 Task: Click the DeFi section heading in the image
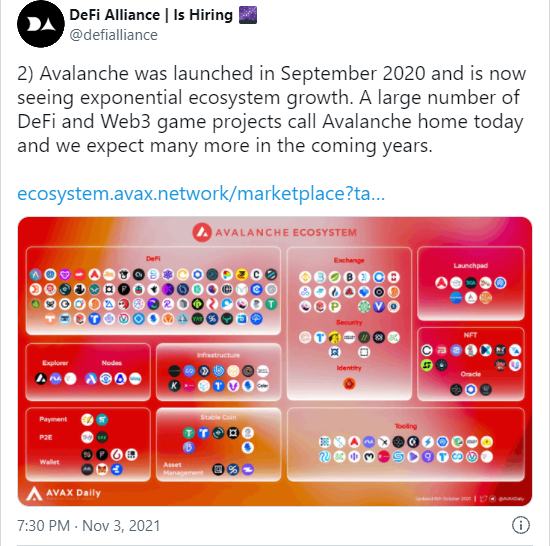(153, 259)
